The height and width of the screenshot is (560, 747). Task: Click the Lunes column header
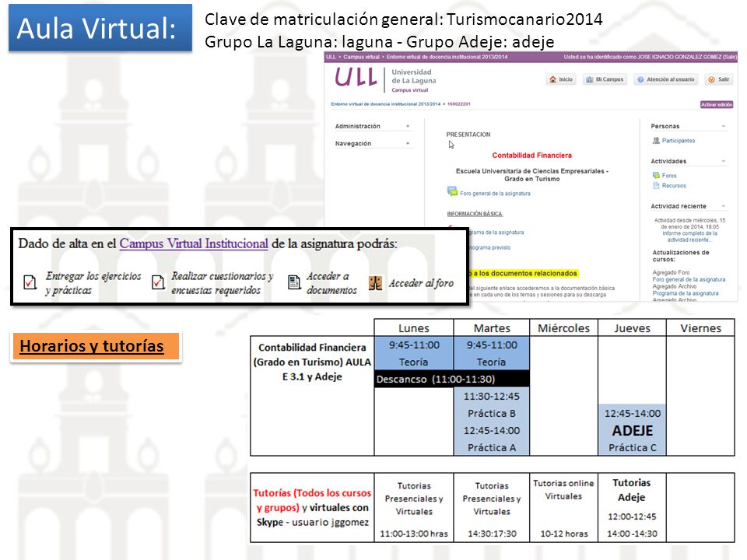pyautogui.click(x=413, y=327)
